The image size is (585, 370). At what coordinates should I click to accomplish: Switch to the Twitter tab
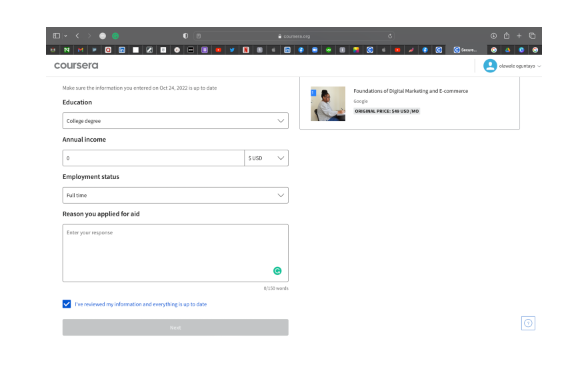(x=232, y=50)
